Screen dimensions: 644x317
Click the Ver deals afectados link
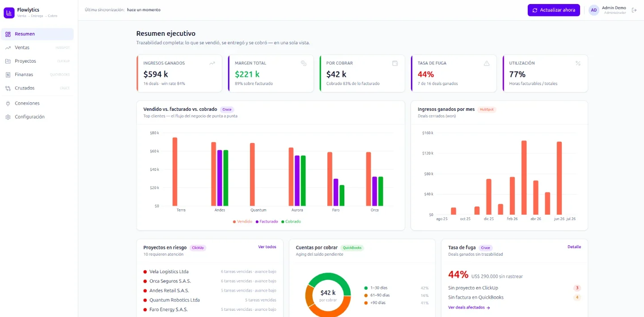point(469,308)
